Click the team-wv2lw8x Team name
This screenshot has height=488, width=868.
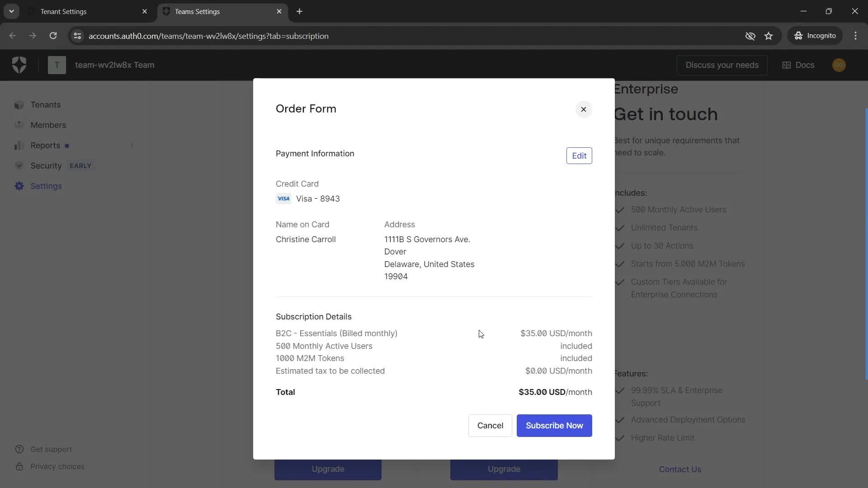[115, 65]
